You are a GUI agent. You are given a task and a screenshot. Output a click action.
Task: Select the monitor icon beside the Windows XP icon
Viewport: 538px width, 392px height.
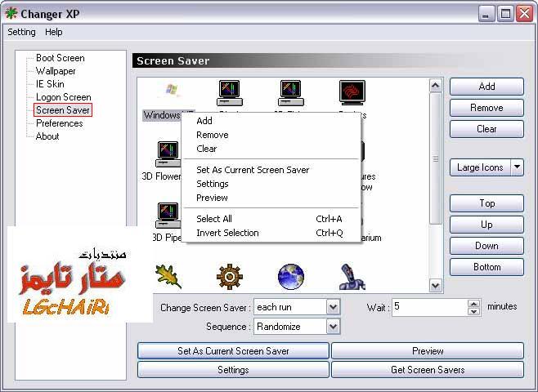[x=230, y=92]
